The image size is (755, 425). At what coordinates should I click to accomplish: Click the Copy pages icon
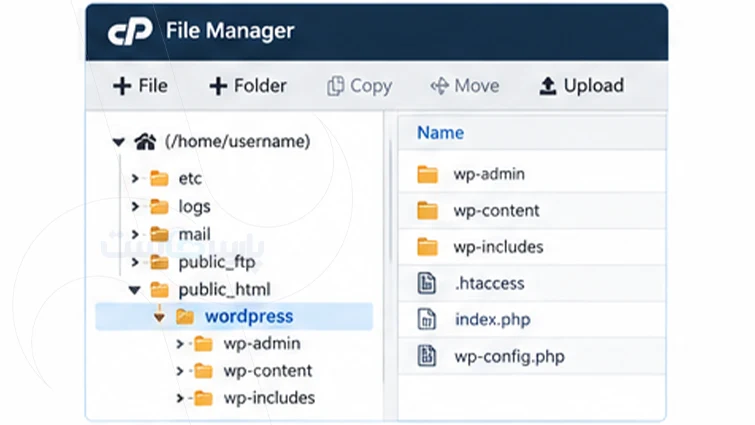point(336,86)
